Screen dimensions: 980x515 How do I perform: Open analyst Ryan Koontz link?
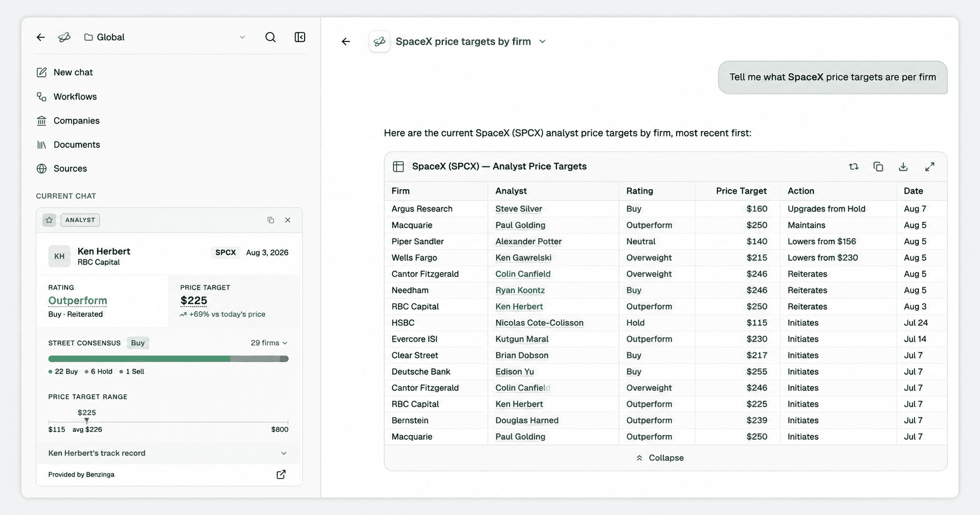pos(520,290)
